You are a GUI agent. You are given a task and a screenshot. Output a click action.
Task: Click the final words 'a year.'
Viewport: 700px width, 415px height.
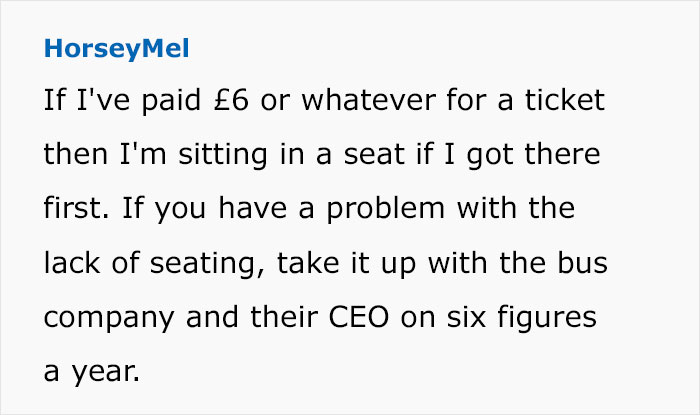point(89,371)
